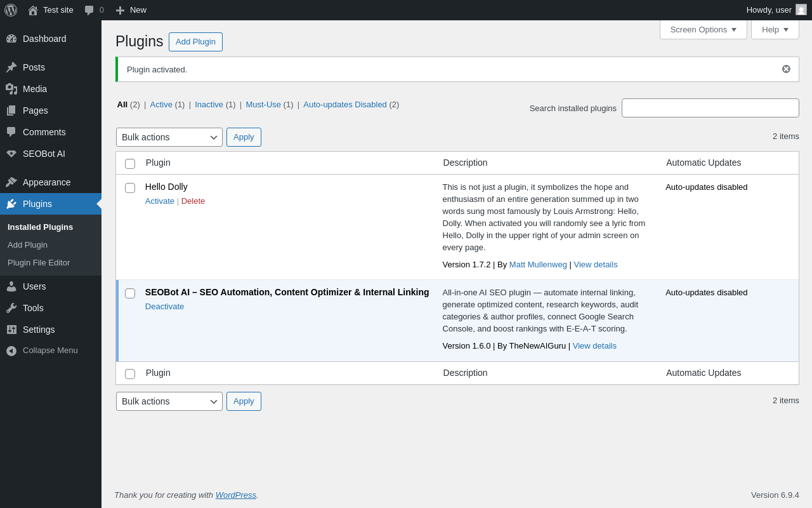This screenshot has height=508, width=812.
Task: Expand the Help tab
Action: pos(775,29)
